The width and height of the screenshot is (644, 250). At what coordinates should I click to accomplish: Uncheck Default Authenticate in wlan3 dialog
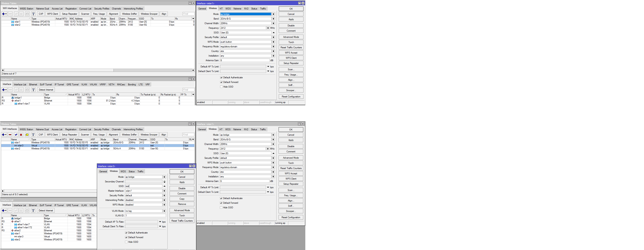click(x=126, y=233)
